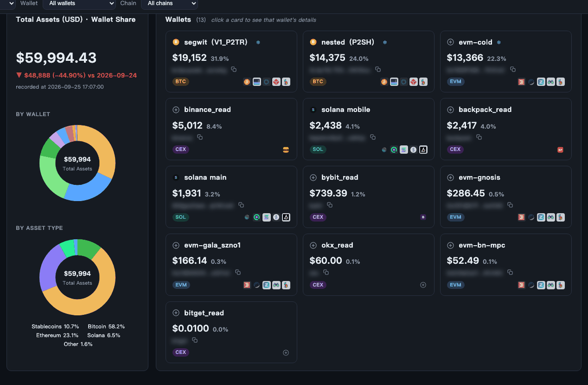Click the red cube icon in nested (P2SH) card

(x=414, y=82)
